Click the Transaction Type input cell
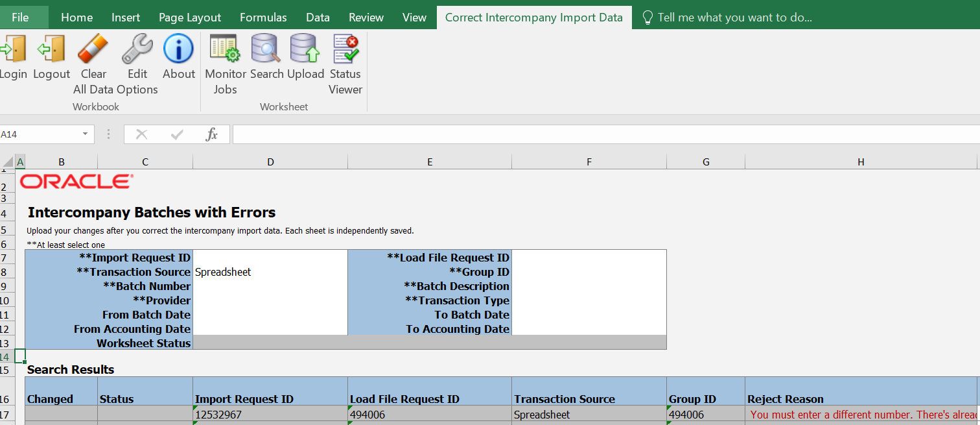 click(x=589, y=300)
